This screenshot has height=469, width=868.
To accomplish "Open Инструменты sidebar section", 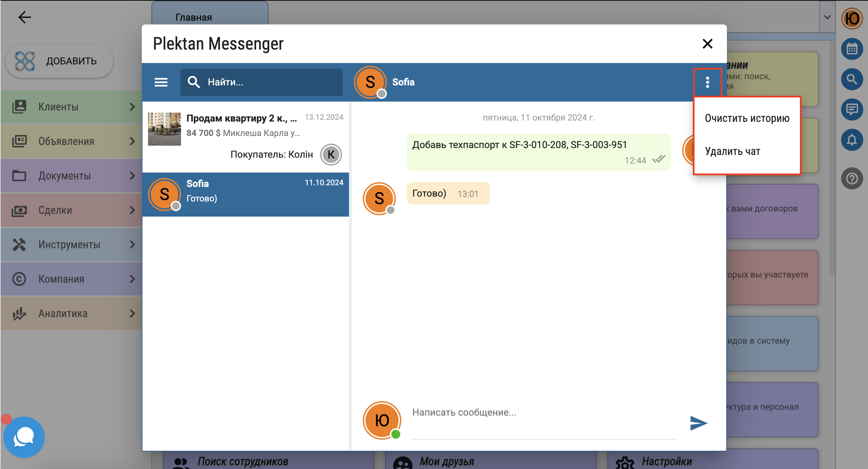I will (x=71, y=244).
